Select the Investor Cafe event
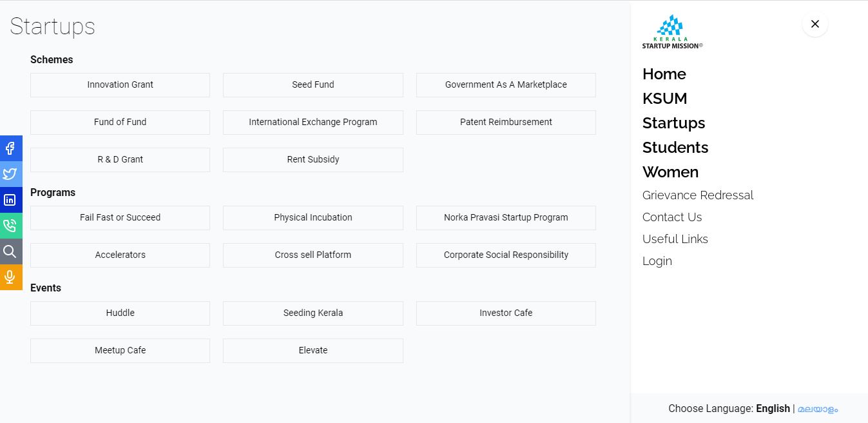 coord(506,313)
